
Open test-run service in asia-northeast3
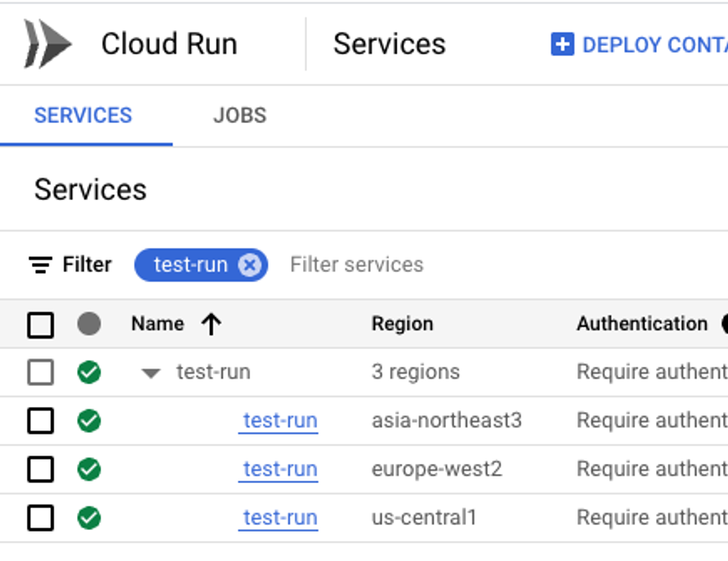point(280,420)
